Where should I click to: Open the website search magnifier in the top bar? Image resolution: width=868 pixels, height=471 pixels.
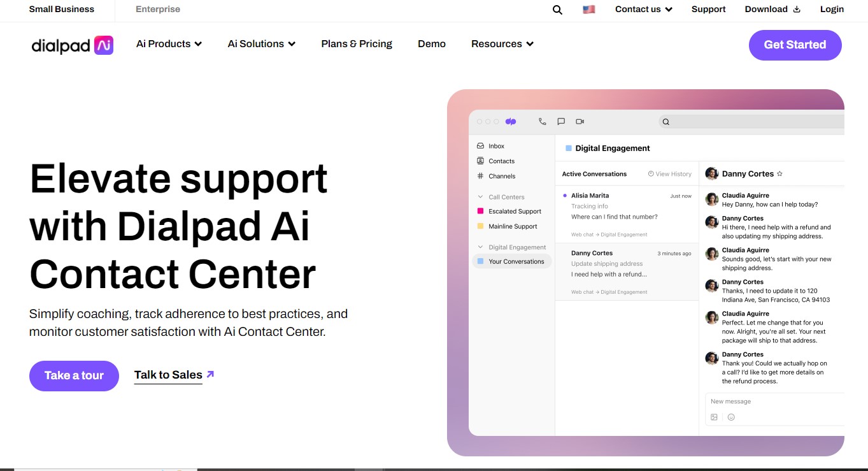[557, 10]
